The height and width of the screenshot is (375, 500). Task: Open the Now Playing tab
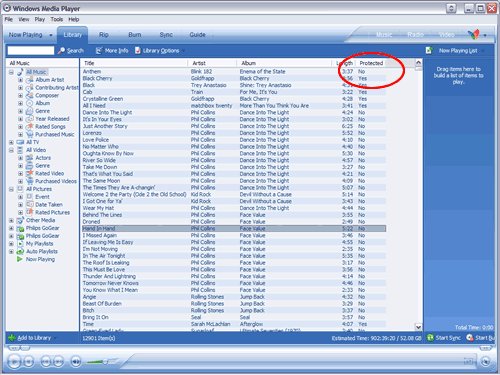click(26, 35)
